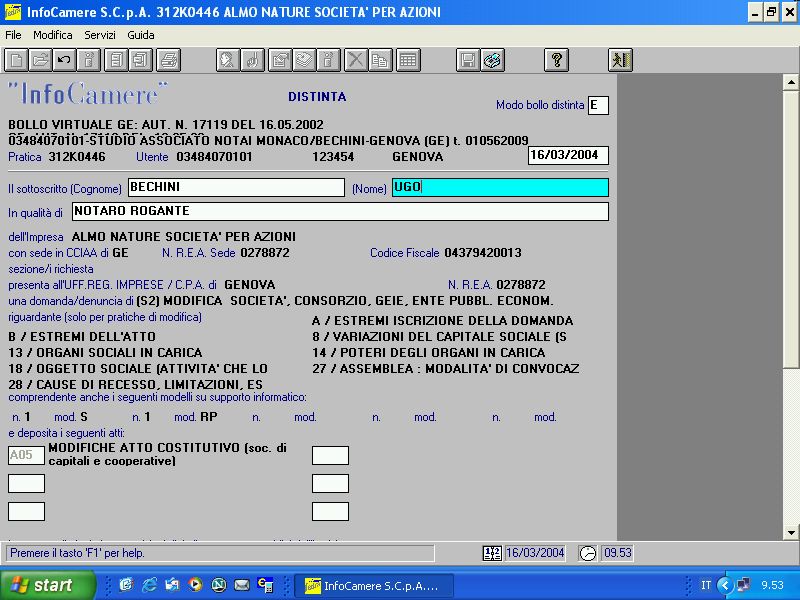Click the line B / ESTREMI DELL'ATTO
The image size is (800, 600).
click(82, 337)
